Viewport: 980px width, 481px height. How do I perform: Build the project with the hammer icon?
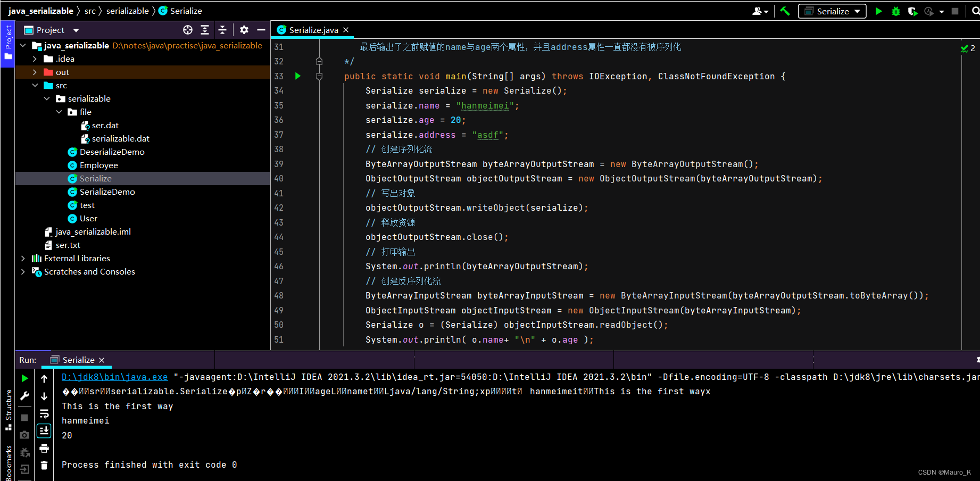coord(785,11)
